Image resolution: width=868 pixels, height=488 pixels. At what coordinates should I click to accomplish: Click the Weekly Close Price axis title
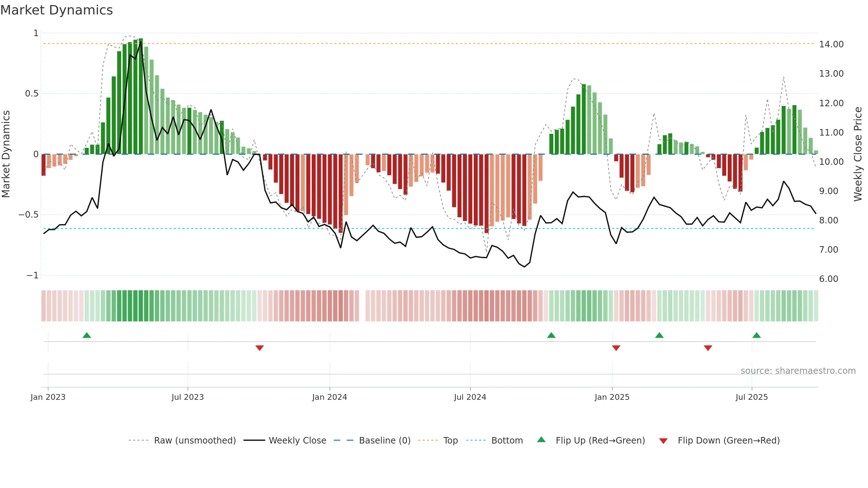pos(858,154)
